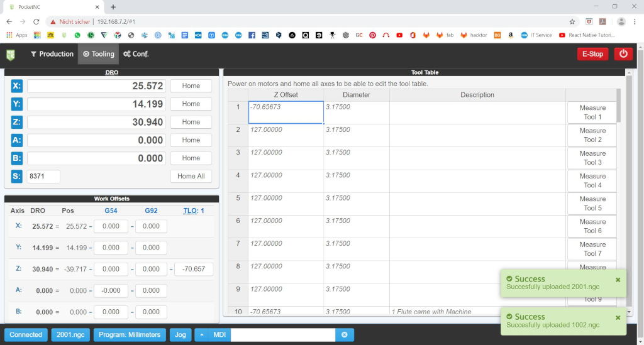The image size is (644, 345).
Task: Toggle the Program: Millimeters units button
Action: 130,335
